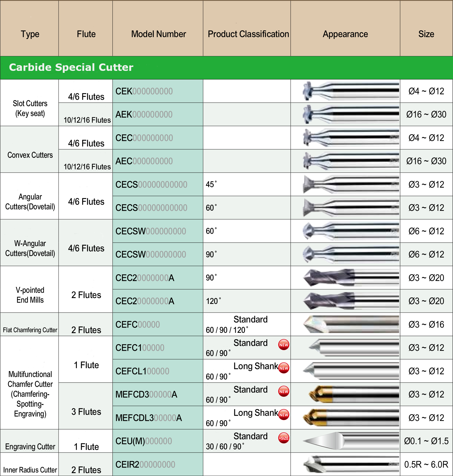
Task: View the 45° CECS angular cutter picture
Action: (351, 184)
